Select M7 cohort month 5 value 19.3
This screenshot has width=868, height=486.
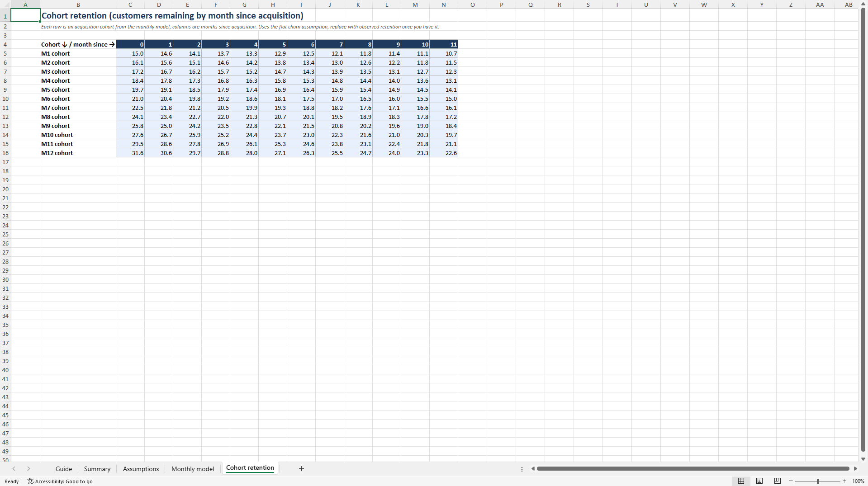coord(273,108)
